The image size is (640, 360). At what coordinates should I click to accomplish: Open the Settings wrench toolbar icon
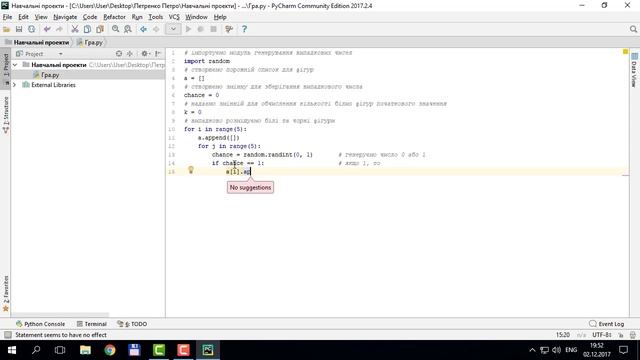[229, 29]
